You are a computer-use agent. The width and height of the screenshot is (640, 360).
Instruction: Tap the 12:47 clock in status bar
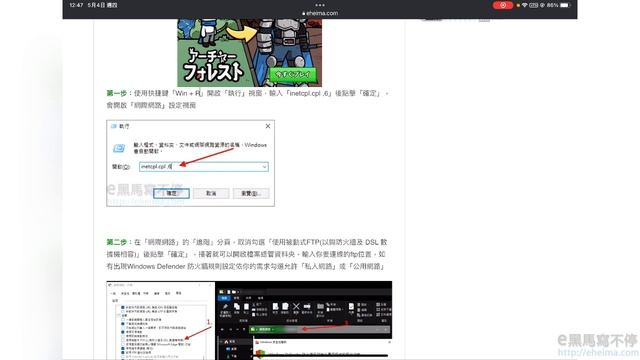click(76, 5)
